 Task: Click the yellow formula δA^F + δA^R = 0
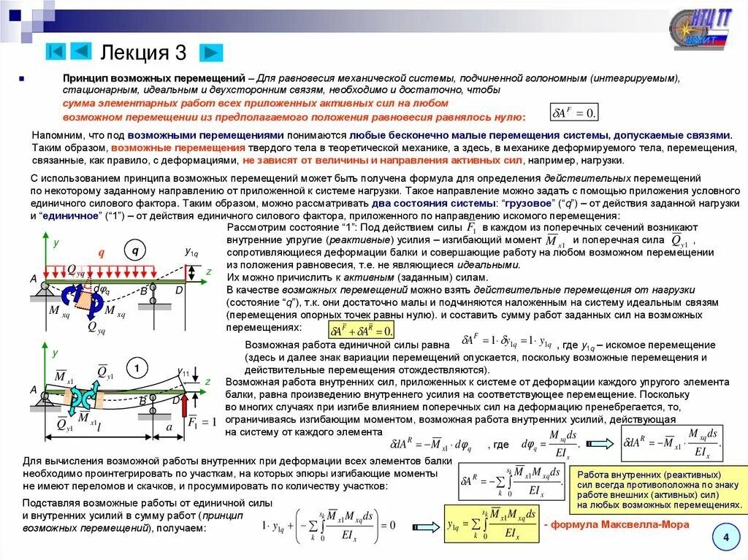coord(362,330)
